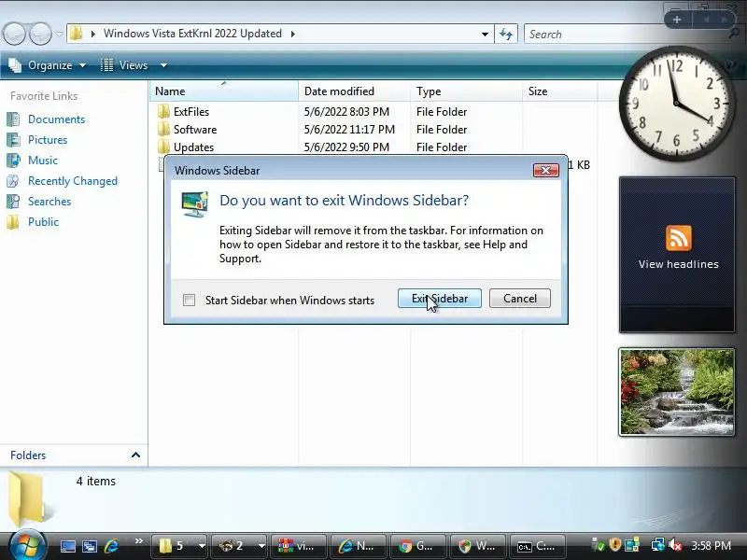The image size is (747, 560).
Task: Click the Back navigation button
Action: click(14, 34)
